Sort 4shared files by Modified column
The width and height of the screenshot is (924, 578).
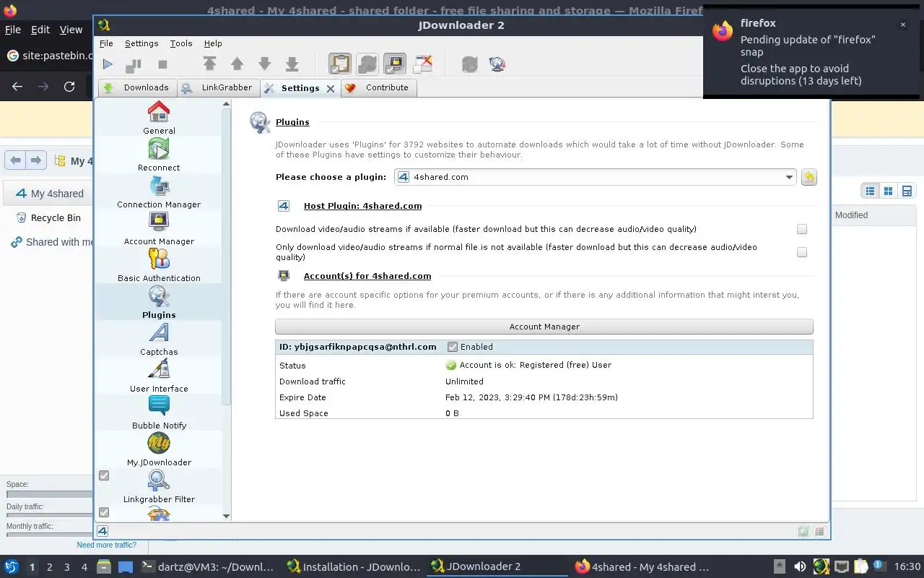(851, 215)
